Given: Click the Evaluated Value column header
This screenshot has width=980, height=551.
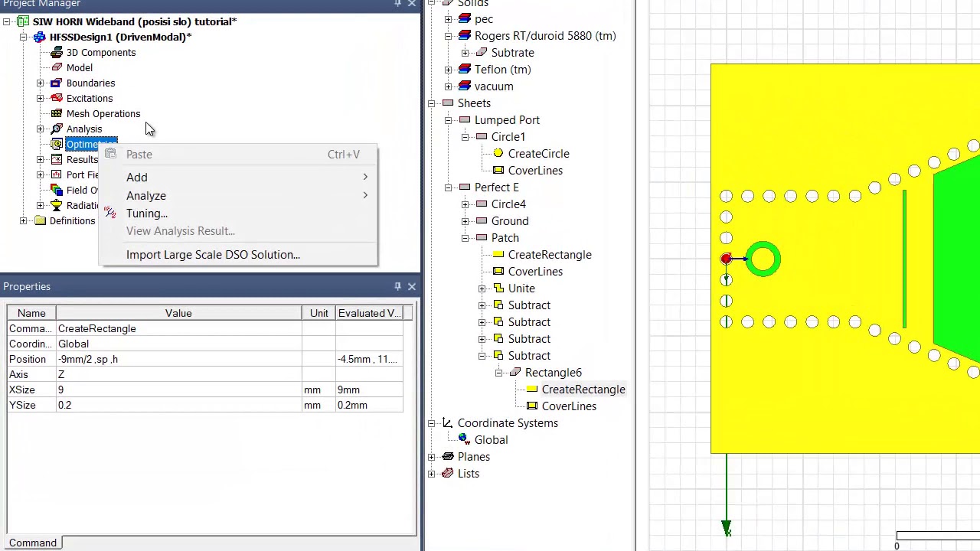Looking at the screenshot, I should pos(369,313).
